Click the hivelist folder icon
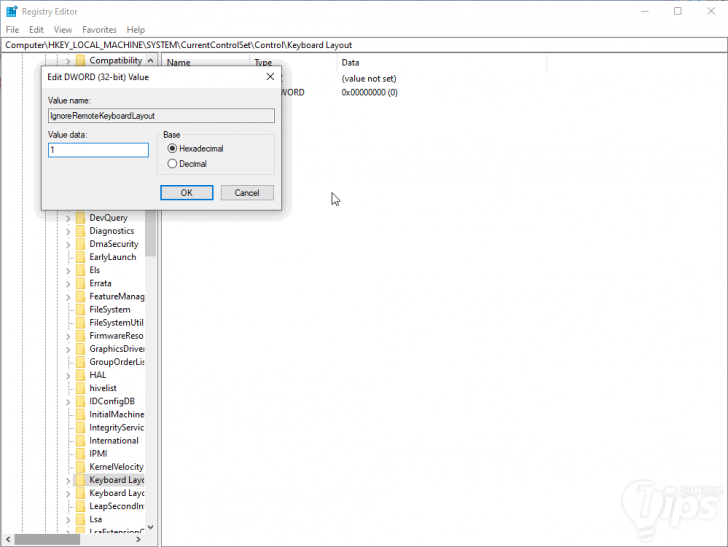Viewport: 728px width, 547px height. 80,388
